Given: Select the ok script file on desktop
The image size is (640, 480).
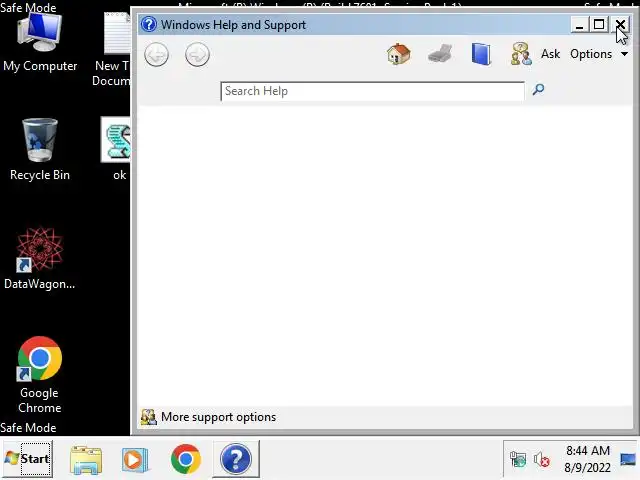Looking at the screenshot, I should [117, 149].
